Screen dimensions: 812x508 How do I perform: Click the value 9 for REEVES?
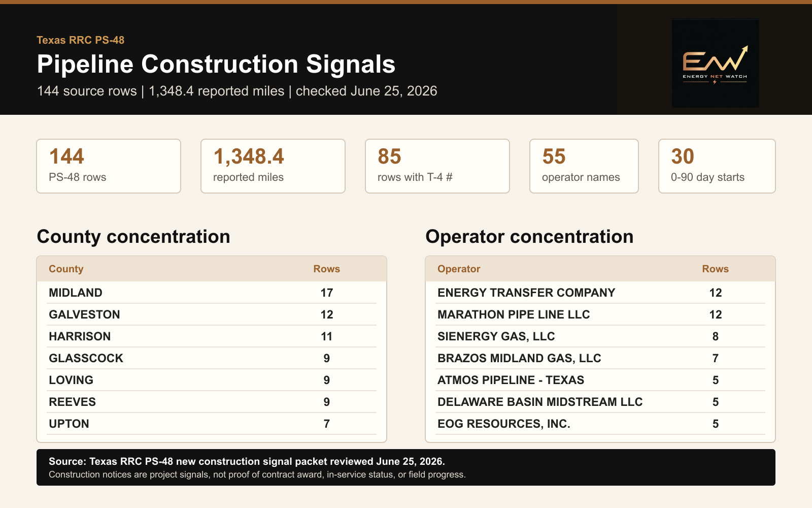click(327, 402)
